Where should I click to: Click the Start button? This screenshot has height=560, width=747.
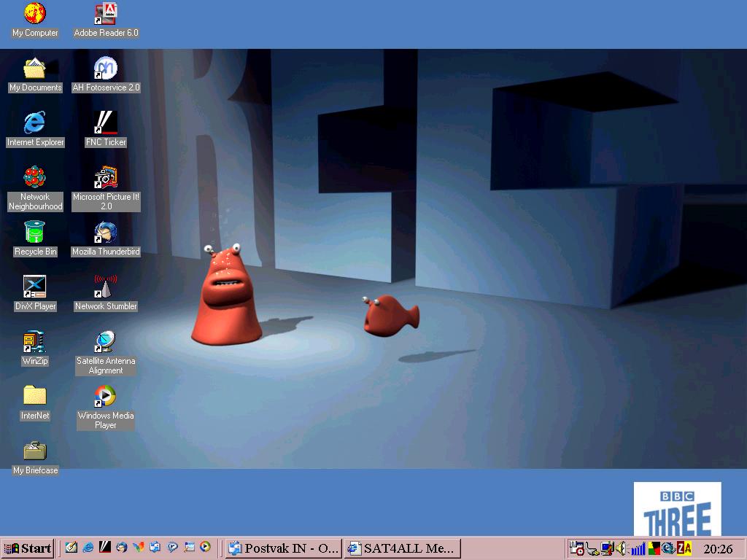pyautogui.click(x=28, y=548)
